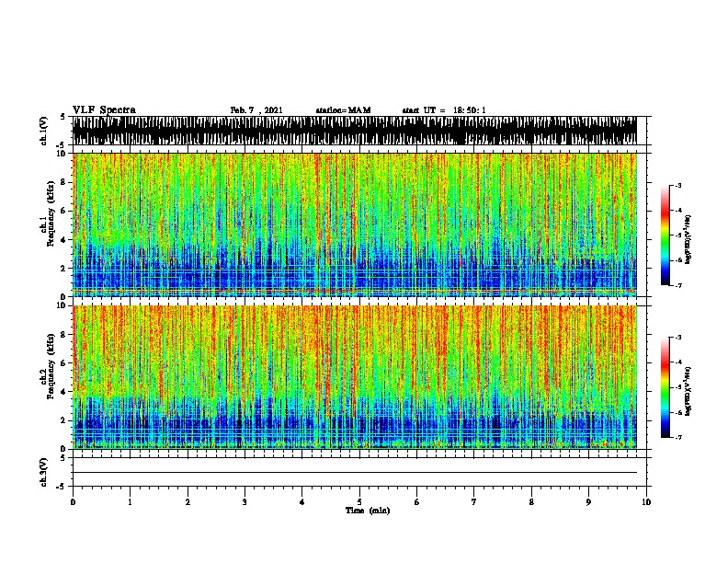The width and height of the screenshot is (728, 563).
Task: Click time axis tick label "6"
Action: pos(417,502)
